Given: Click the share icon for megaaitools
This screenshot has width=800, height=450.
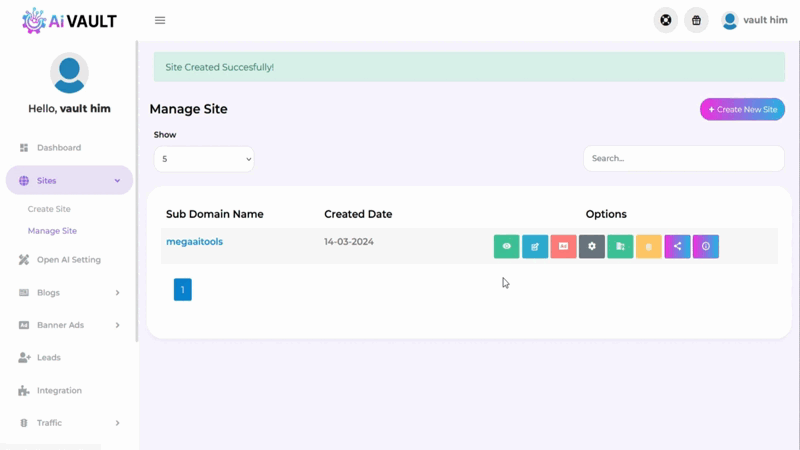Looking at the screenshot, I should point(677,246).
